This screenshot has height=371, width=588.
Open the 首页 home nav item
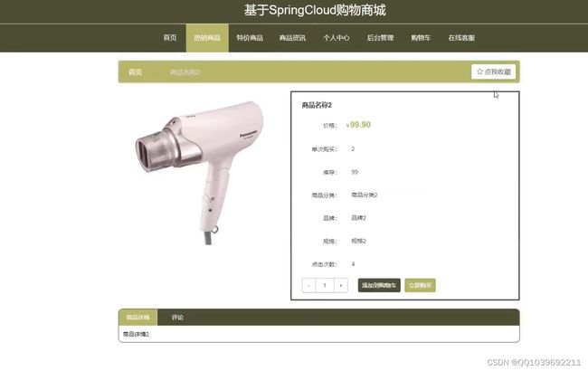click(170, 38)
